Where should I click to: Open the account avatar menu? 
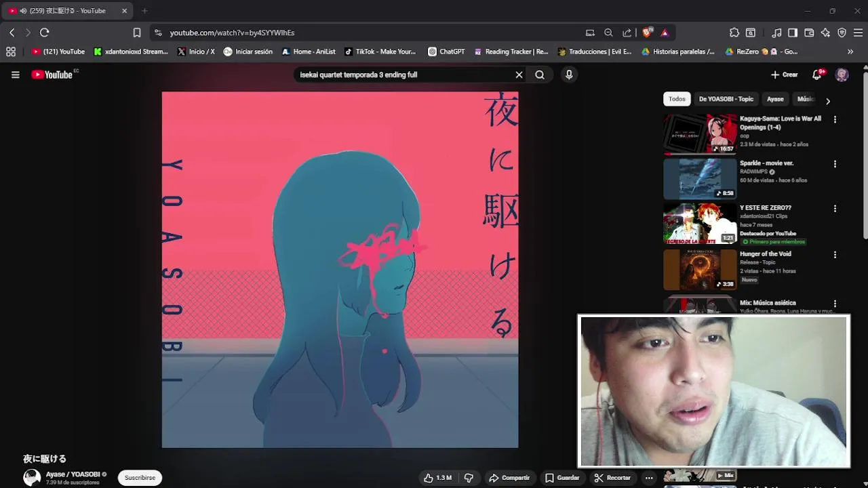[842, 75]
